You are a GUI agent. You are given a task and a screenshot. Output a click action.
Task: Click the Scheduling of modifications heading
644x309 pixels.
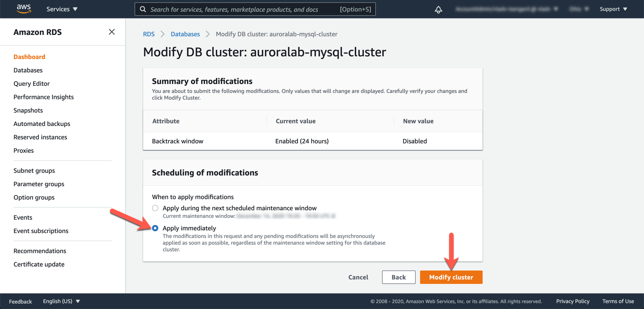click(x=205, y=173)
